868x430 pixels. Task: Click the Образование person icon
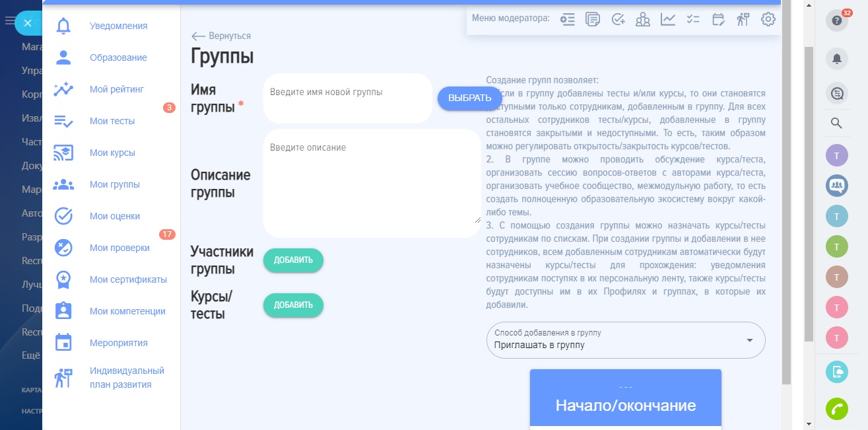[63, 57]
